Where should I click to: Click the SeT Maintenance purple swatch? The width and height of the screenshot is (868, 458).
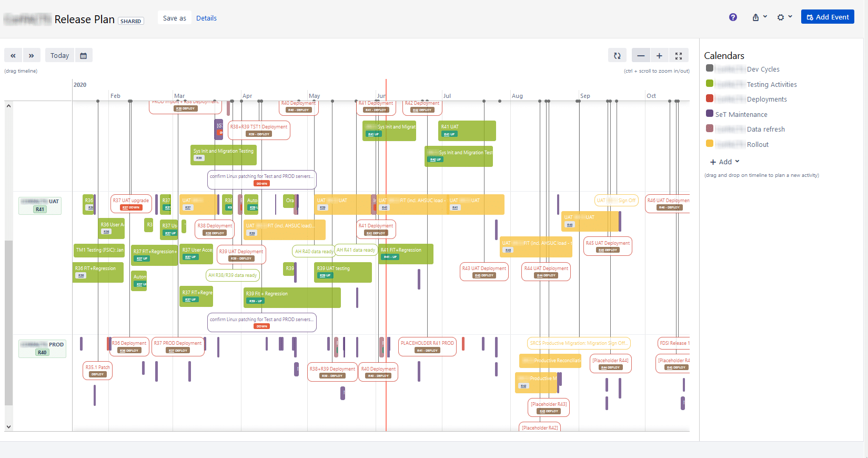point(710,114)
